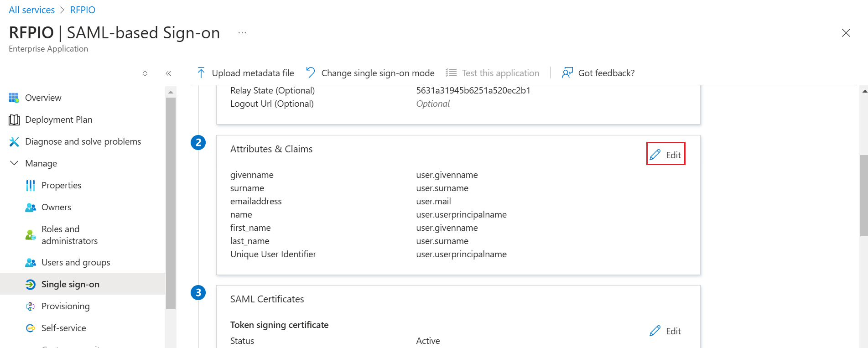Edit the Token signing certificate
Screen dimensions: 868x348
tap(665, 331)
